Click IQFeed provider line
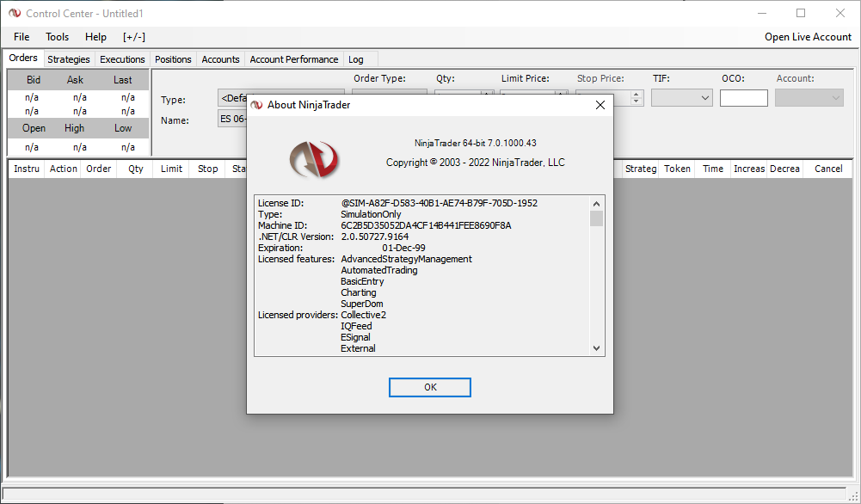The image size is (861, 504). click(x=356, y=326)
